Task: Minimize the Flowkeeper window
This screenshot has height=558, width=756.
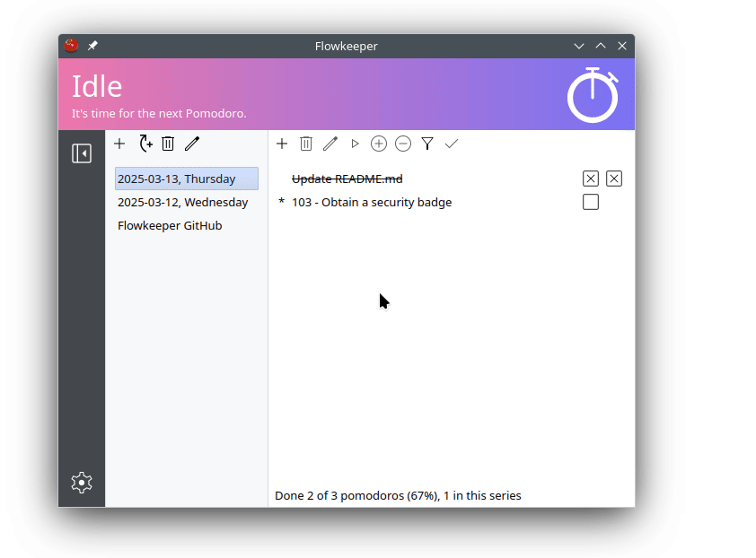Action: click(579, 47)
